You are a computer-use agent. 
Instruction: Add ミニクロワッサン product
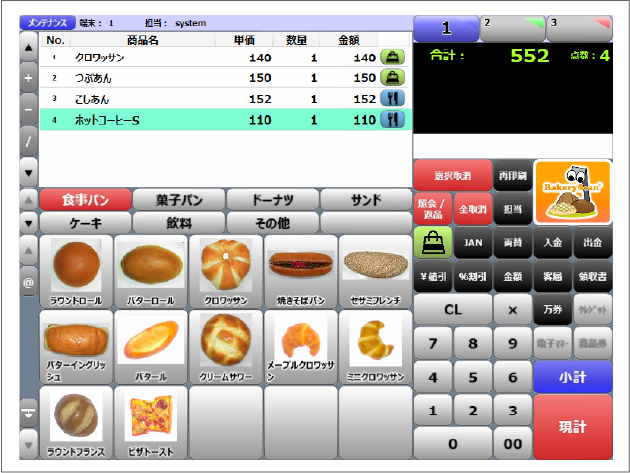pyautogui.click(x=376, y=348)
